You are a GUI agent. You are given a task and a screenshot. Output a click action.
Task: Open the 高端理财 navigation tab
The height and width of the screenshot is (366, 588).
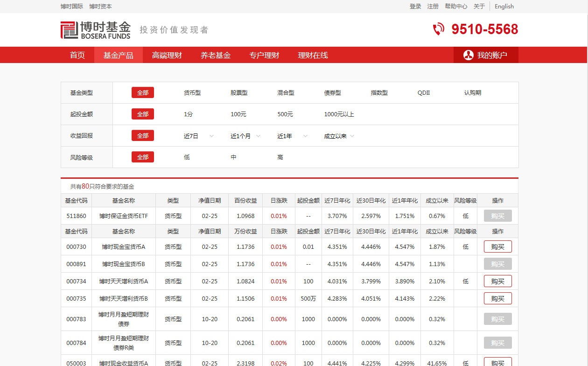[x=167, y=55]
